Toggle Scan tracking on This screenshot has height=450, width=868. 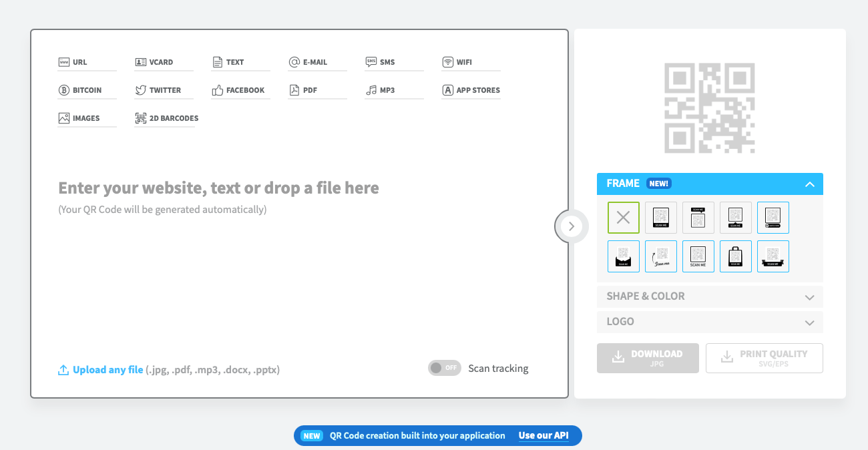pyautogui.click(x=445, y=368)
